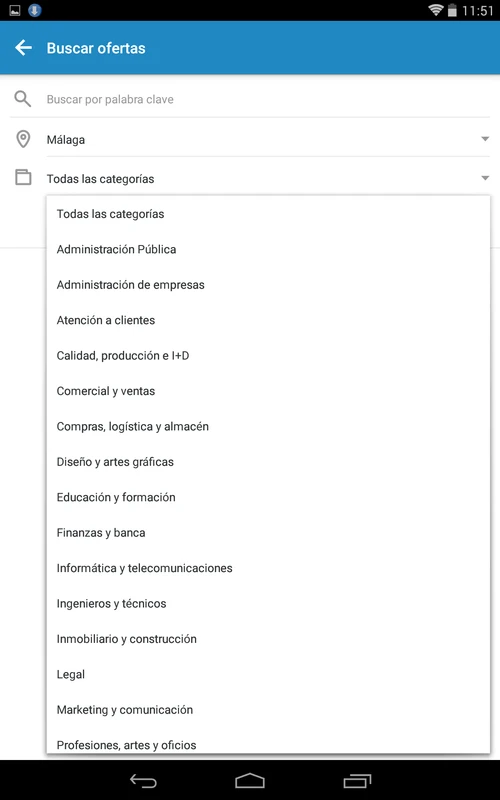Image resolution: width=500 pixels, height=800 pixels.
Task: Tap the category folder icon
Action: tap(23, 178)
